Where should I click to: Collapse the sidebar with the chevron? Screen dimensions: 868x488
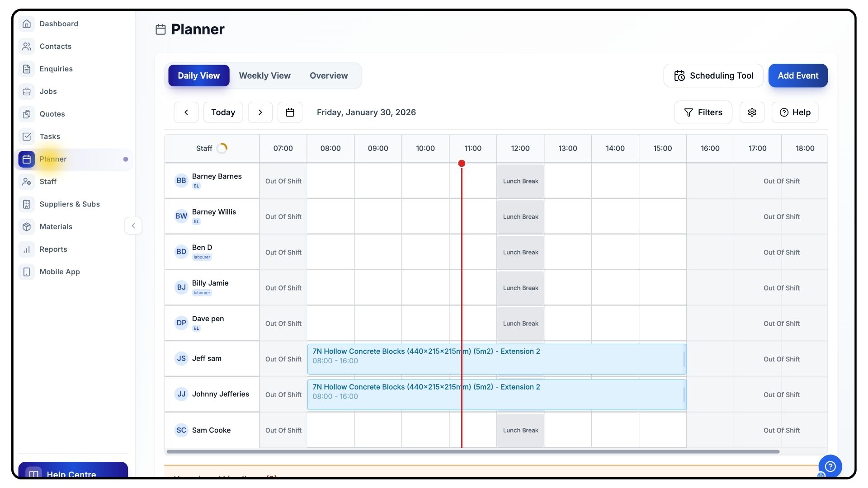click(x=133, y=225)
